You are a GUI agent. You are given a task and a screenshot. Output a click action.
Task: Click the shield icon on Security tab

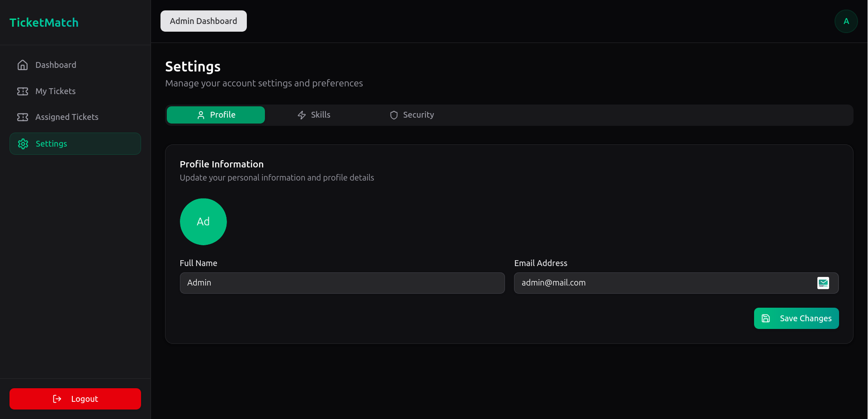click(394, 115)
